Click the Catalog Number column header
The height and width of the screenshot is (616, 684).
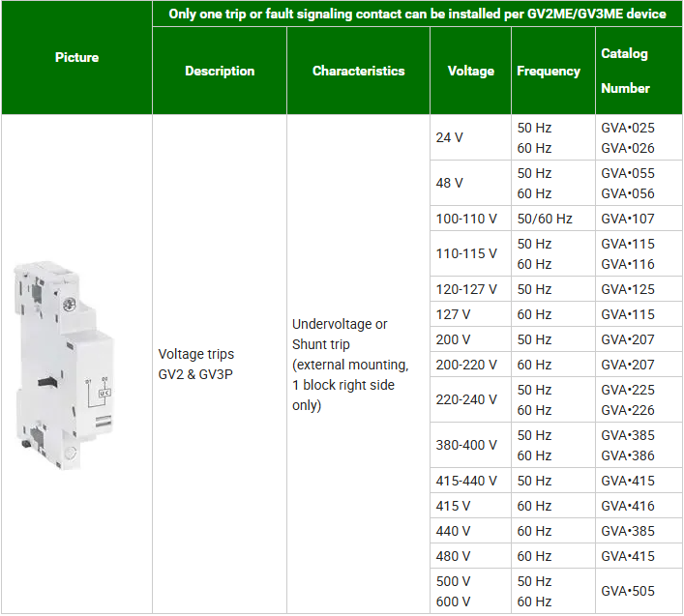coord(625,71)
